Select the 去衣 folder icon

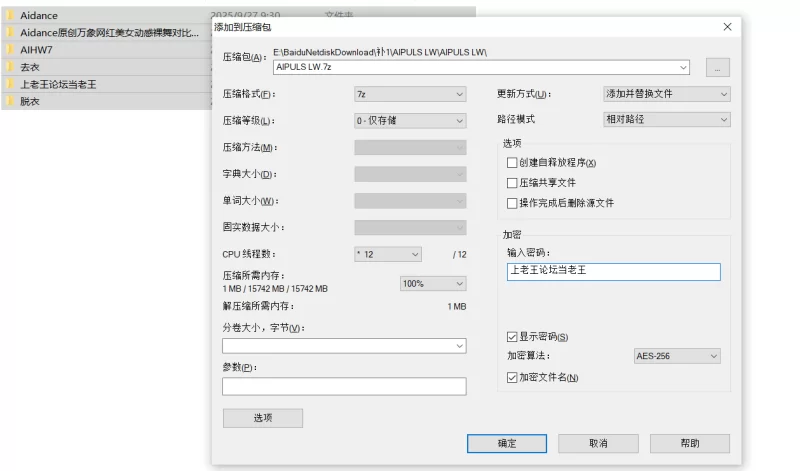[x=11, y=67]
